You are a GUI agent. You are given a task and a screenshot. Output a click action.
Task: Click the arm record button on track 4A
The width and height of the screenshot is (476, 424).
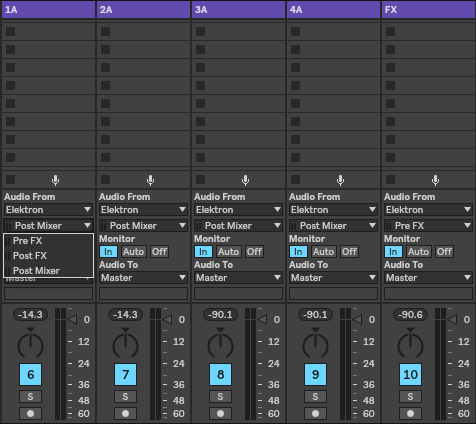click(x=315, y=413)
